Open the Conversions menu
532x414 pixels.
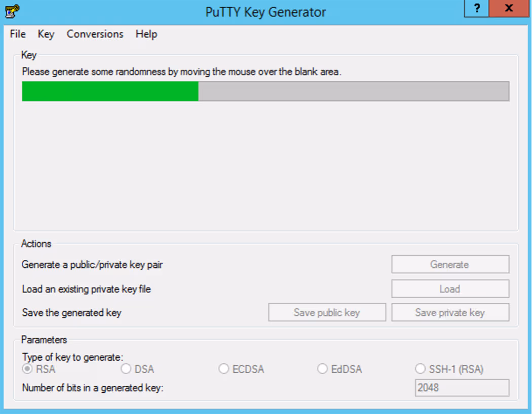point(95,34)
